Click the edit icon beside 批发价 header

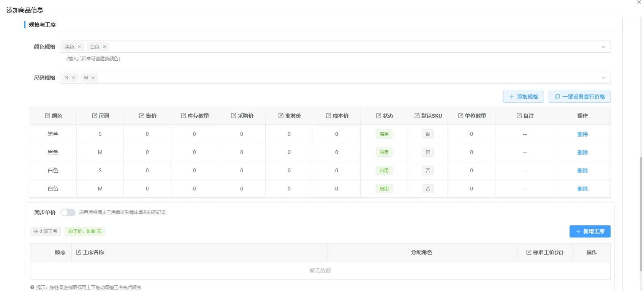[281, 116]
